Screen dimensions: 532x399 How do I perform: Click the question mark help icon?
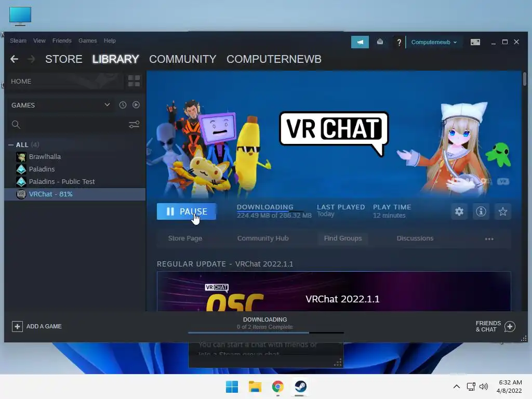click(399, 43)
